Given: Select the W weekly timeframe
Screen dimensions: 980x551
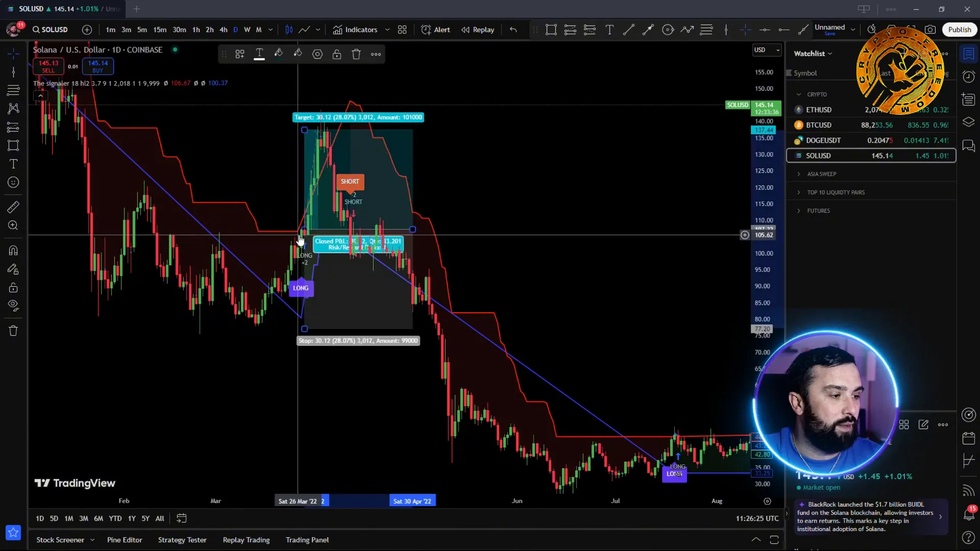Looking at the screenshot, I should (x=247, y=30).
